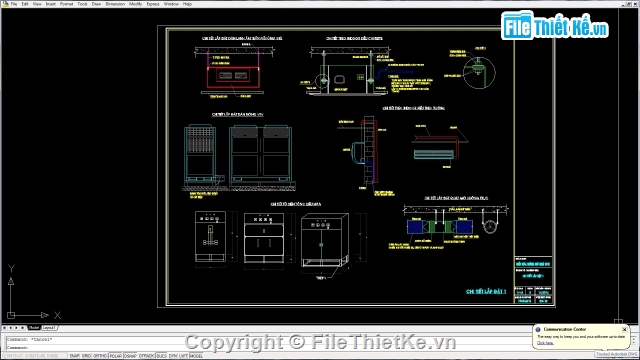Open the File menu
This screenshot has width=640, height=360.
14,4
